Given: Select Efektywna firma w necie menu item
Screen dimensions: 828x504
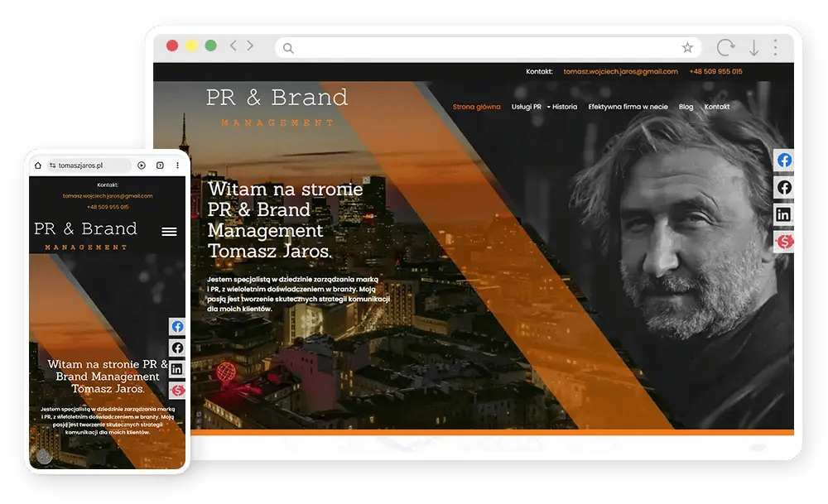Looking at the screenshot, I should click(628, 107).
